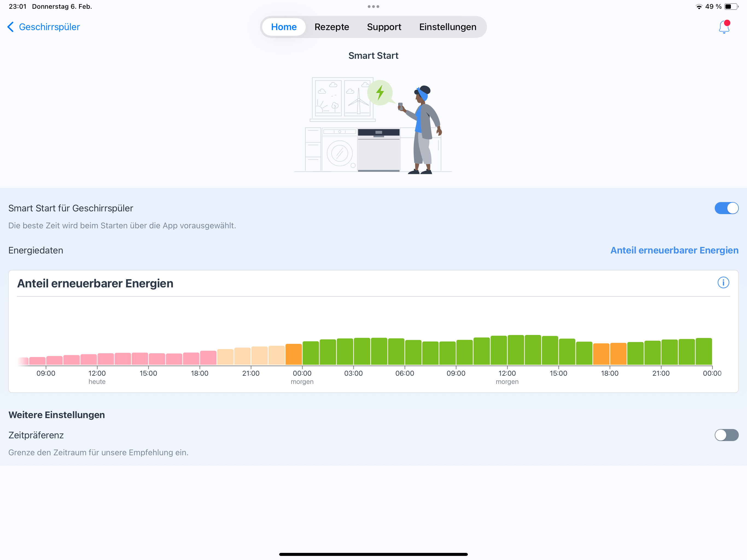This screenshot has width=747, height=560.
Task: Open the Rezepte tab
Action: click(x=332, y=27)
